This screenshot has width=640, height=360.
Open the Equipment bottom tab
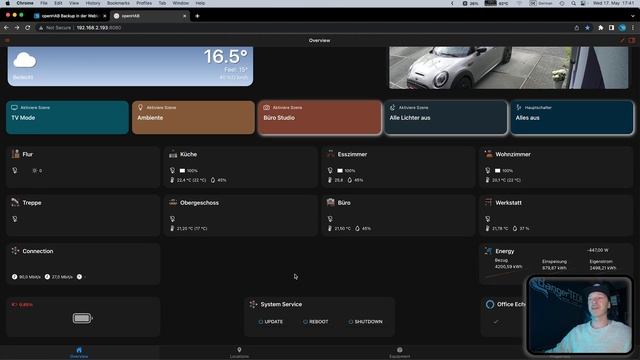[400, 352]
